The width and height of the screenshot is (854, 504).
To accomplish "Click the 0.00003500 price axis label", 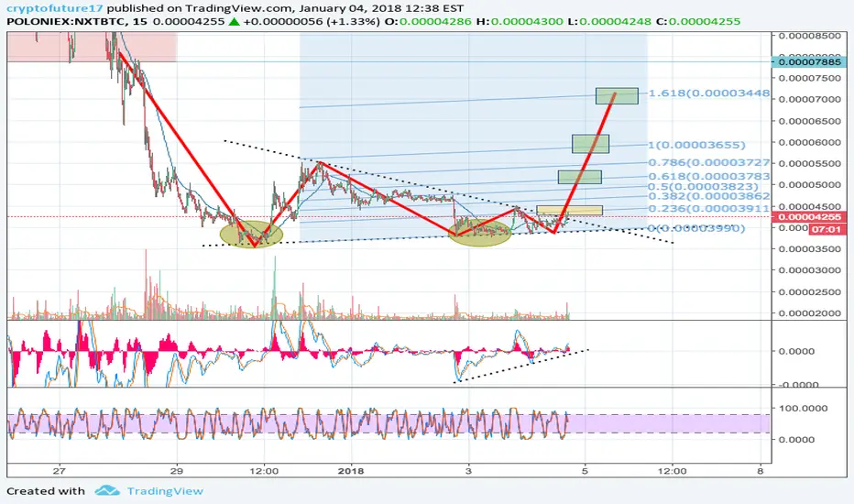I will pos(809,249).
